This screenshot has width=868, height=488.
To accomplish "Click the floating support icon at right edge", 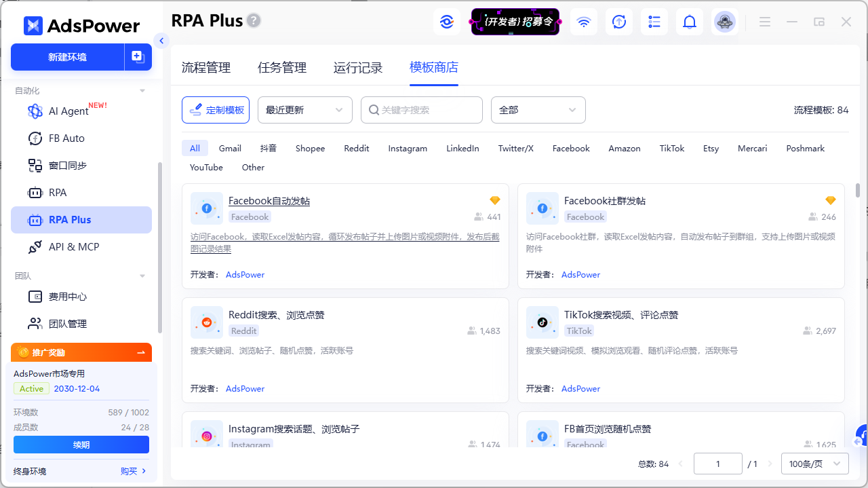I will click(x=861, y=435).
